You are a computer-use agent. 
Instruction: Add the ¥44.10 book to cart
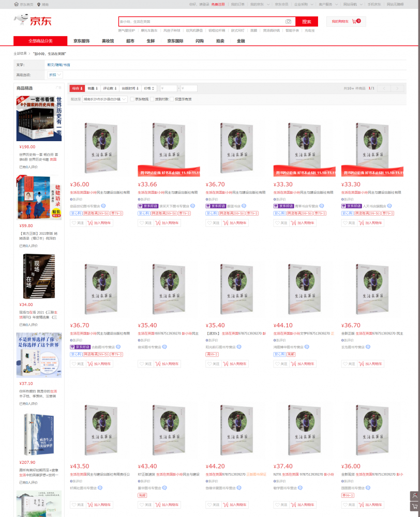pyautogui.click(x=303, y=364)
